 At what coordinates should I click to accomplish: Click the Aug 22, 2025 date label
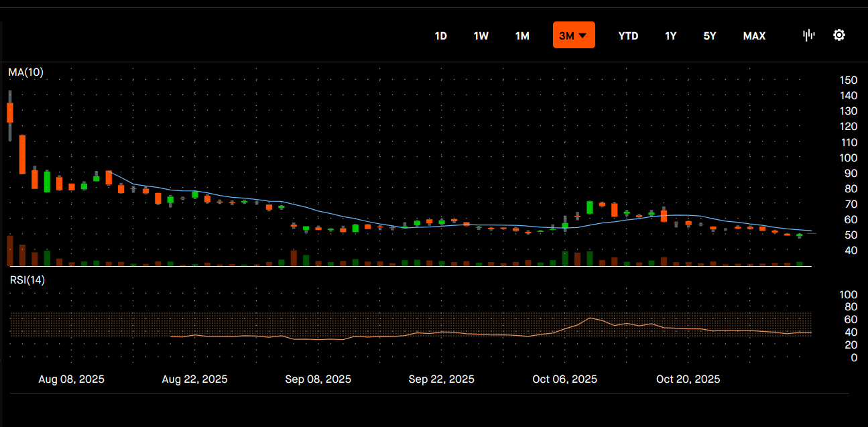[x=195, y=379]
